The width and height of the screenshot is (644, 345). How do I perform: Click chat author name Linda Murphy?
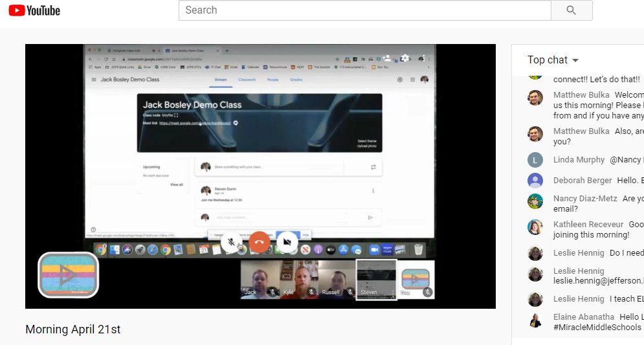[579, 160]
